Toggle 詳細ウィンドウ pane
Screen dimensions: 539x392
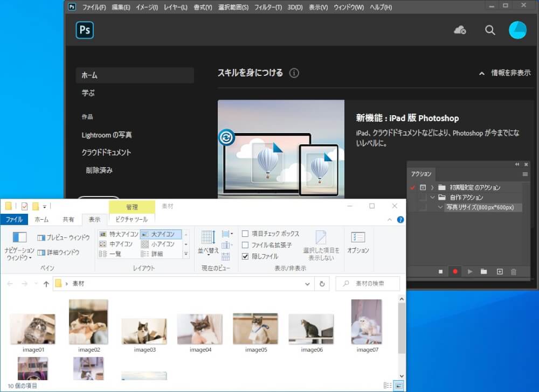coord(58,253)
